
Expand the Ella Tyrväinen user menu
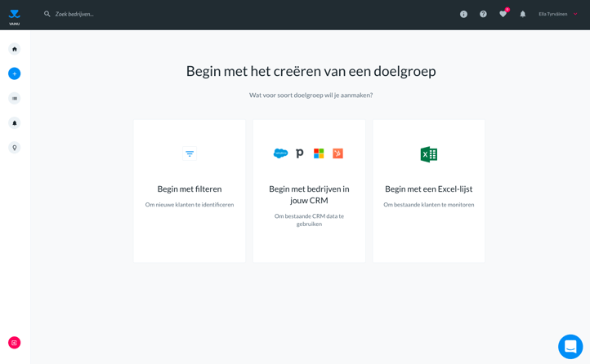552,14
